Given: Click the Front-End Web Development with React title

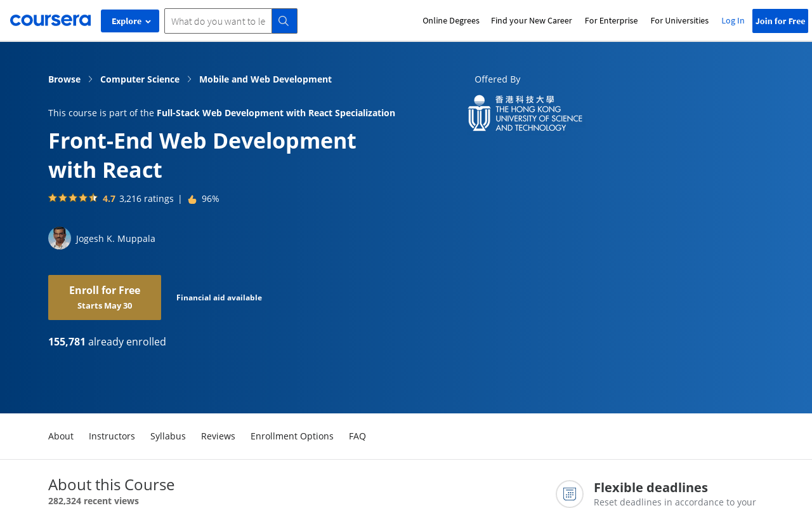Looking at the screenshot, I should 202,155.
